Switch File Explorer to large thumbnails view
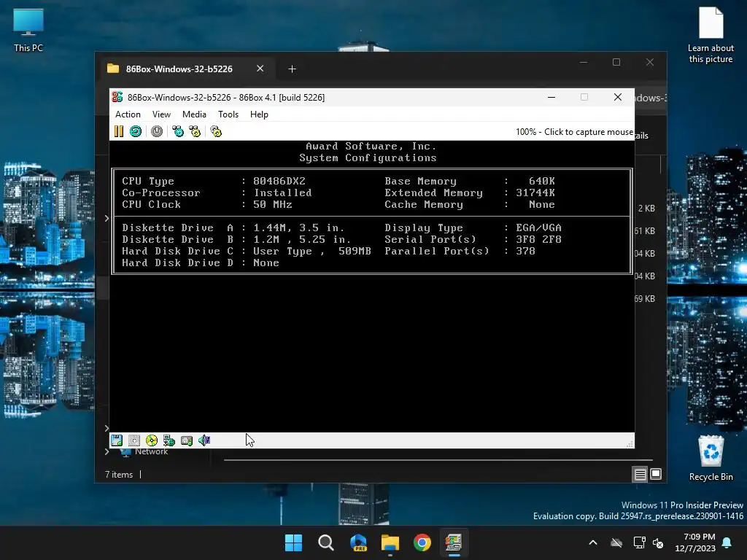Screen dimensions: 747x560 point(656,474)
